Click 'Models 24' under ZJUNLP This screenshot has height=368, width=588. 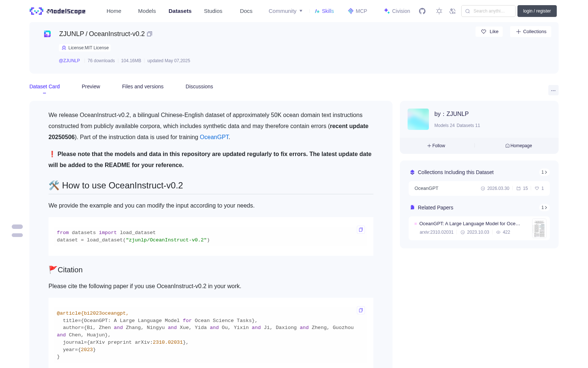click(444, 125)
